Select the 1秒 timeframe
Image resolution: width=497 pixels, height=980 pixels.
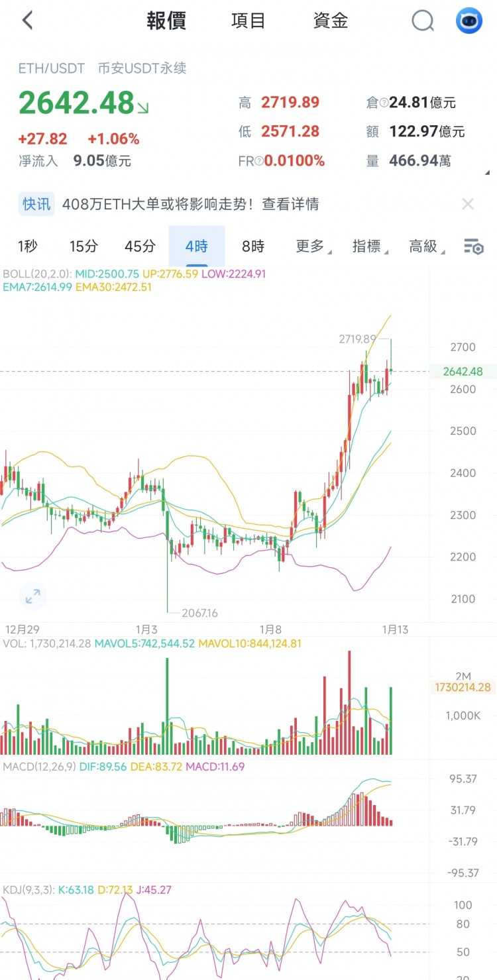coord(27,246)
